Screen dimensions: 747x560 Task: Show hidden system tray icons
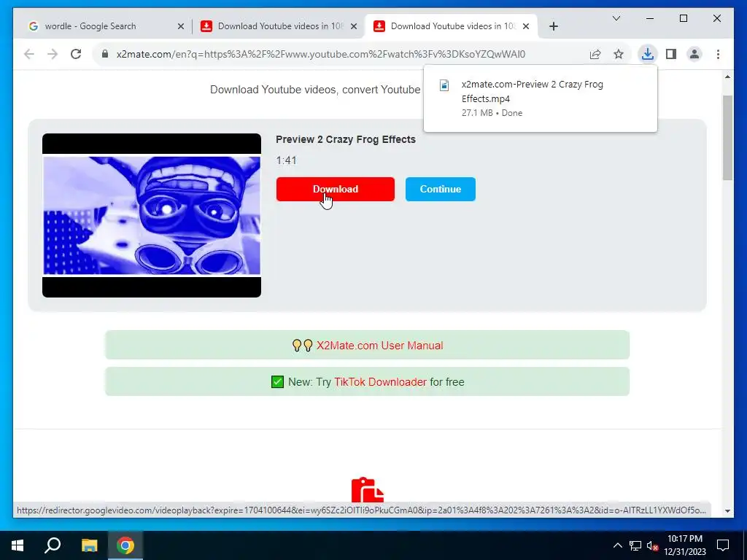[x=617, y=545]
